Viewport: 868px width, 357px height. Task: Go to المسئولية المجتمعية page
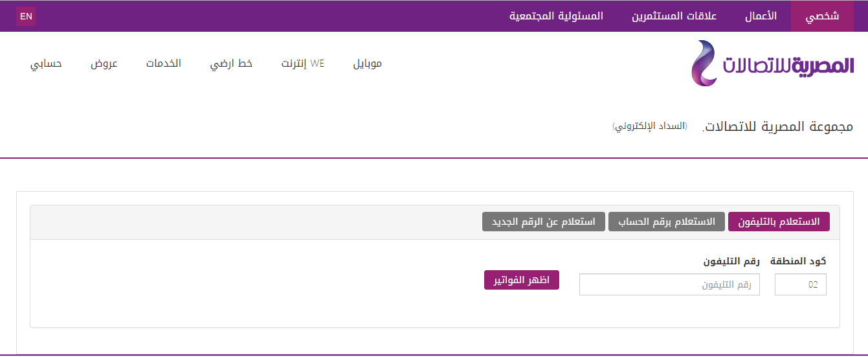point(556,16)
